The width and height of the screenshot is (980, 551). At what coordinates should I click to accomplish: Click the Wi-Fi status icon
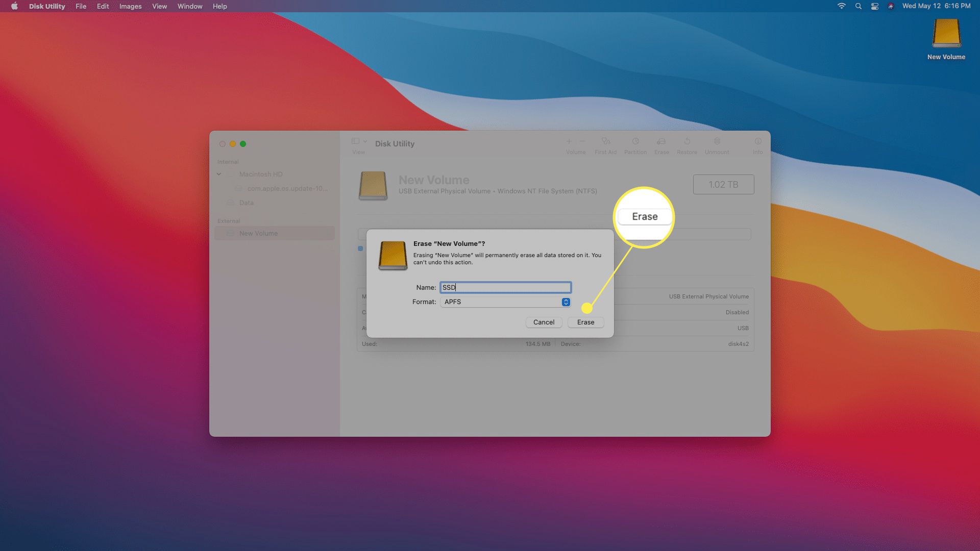(841, 6)
